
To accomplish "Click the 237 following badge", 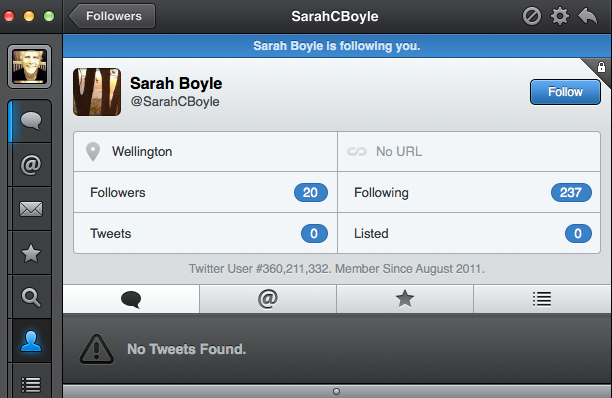I will tap(571, 192).
